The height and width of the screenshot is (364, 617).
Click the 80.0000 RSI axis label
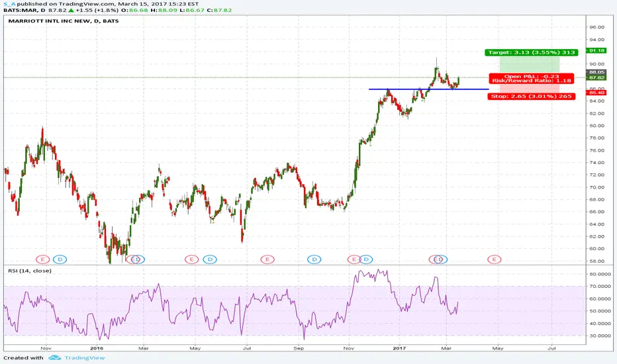600,274
